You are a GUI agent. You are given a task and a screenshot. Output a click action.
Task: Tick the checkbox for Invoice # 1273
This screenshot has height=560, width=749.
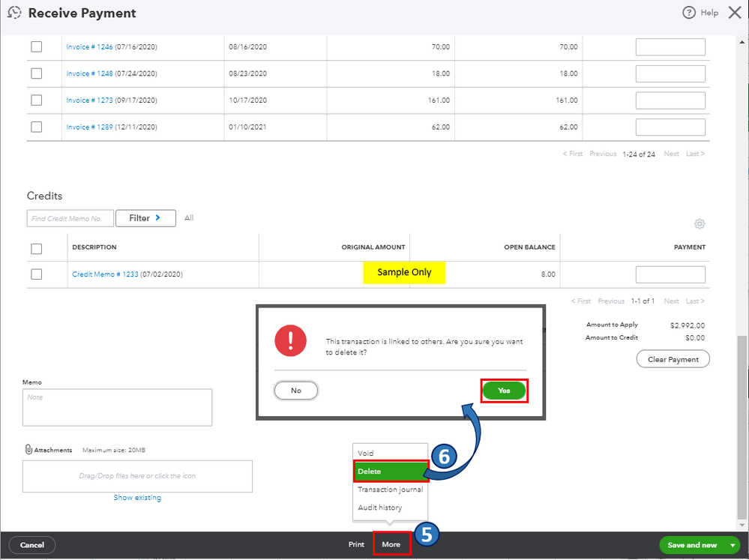click(x=36, y=100)
